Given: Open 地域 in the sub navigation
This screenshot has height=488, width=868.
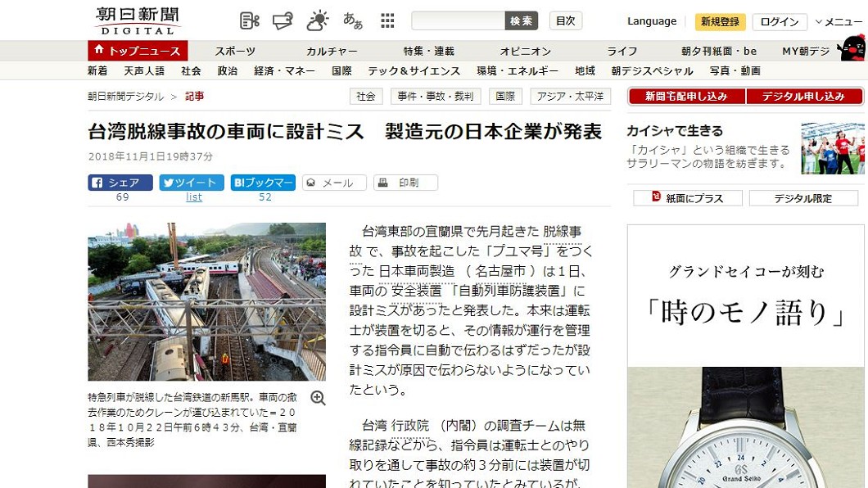Looking at the screenshot, I should (x=585, y=70).
